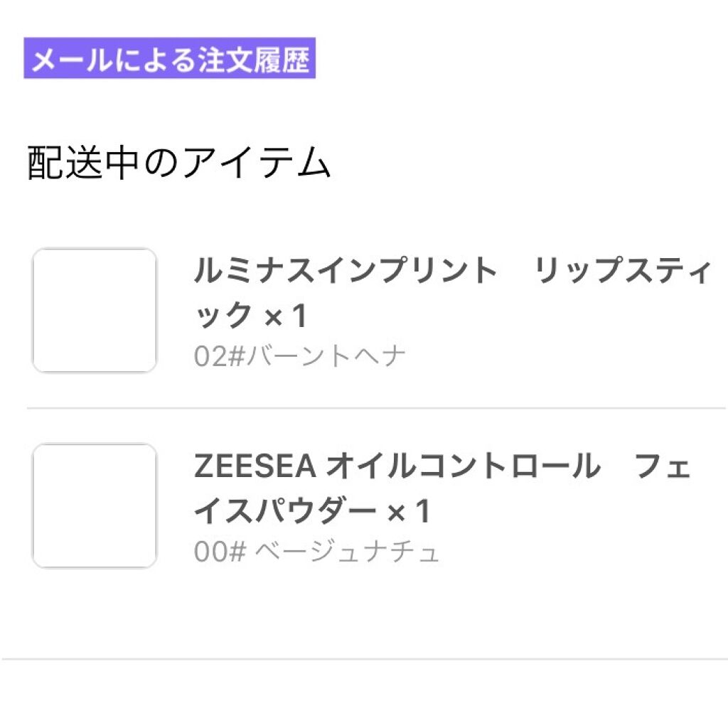The image size is (728, 728).
Task: Select the 00# ベージュナチュ shade text
Action: click(x=316, y=552)
